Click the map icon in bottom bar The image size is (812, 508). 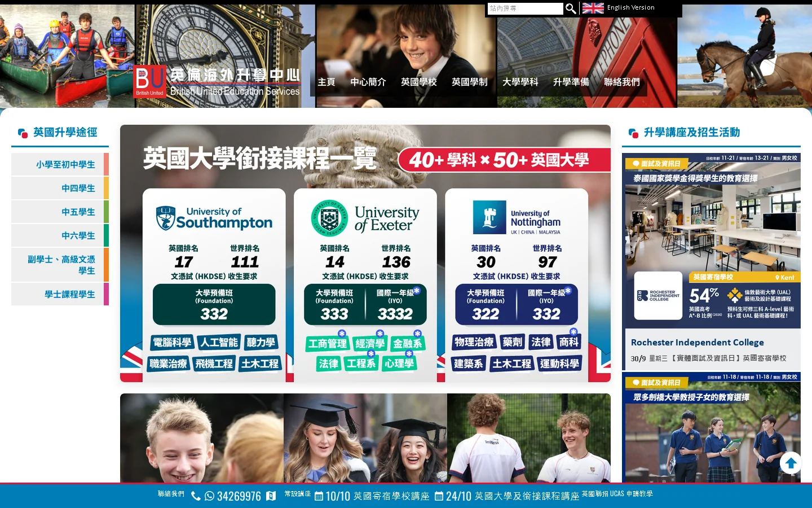coord(271,496)
